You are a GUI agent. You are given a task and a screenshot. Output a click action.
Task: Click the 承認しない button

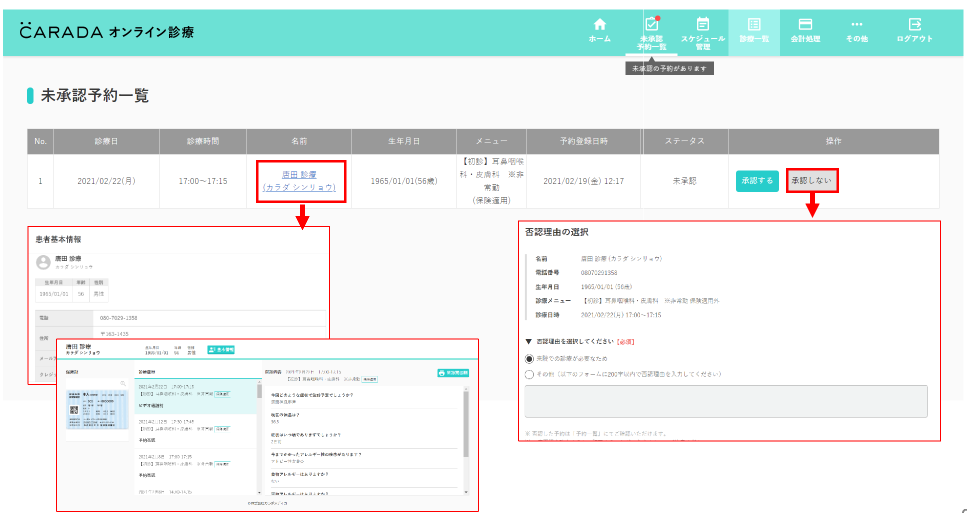811,181
